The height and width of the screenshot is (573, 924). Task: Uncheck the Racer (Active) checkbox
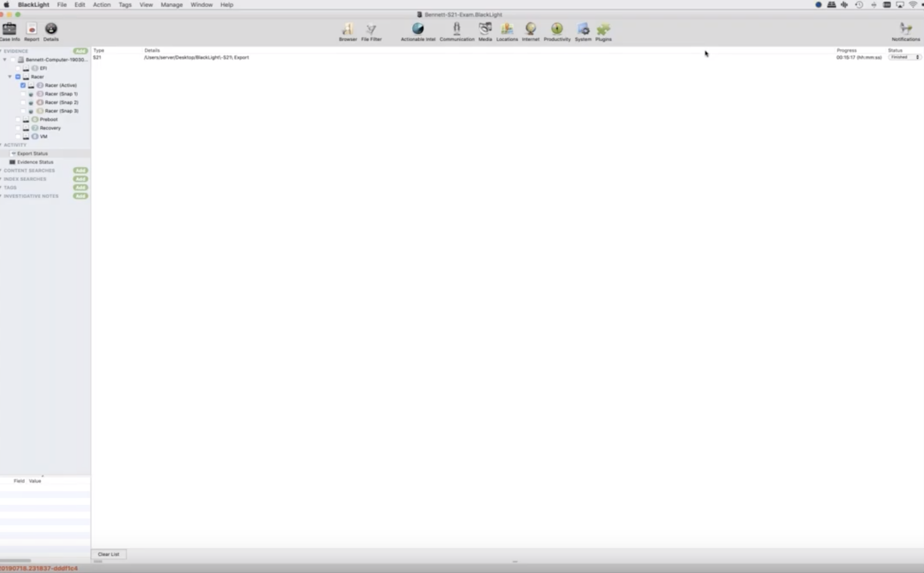pos(23,85)
